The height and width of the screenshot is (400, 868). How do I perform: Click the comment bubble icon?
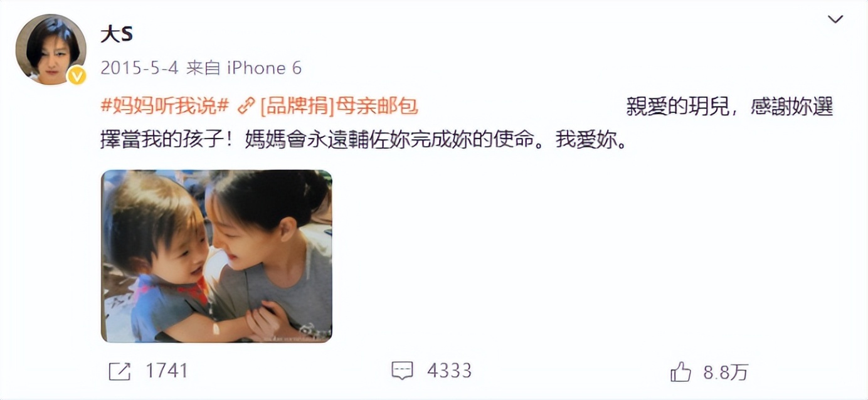402,371
